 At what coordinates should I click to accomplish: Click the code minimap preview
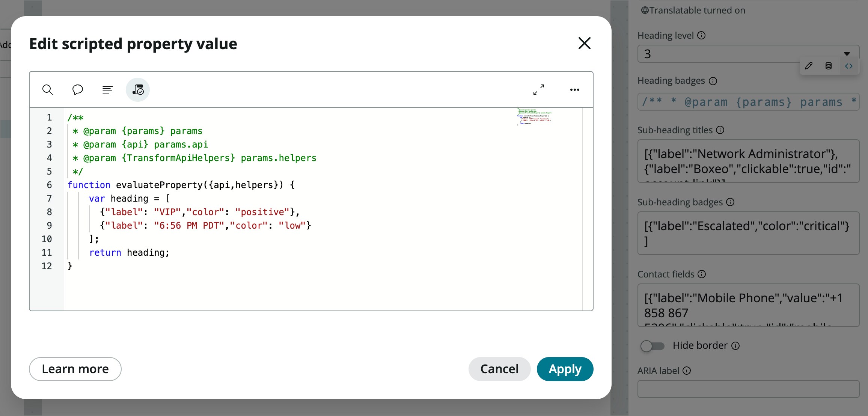[534, 116]
